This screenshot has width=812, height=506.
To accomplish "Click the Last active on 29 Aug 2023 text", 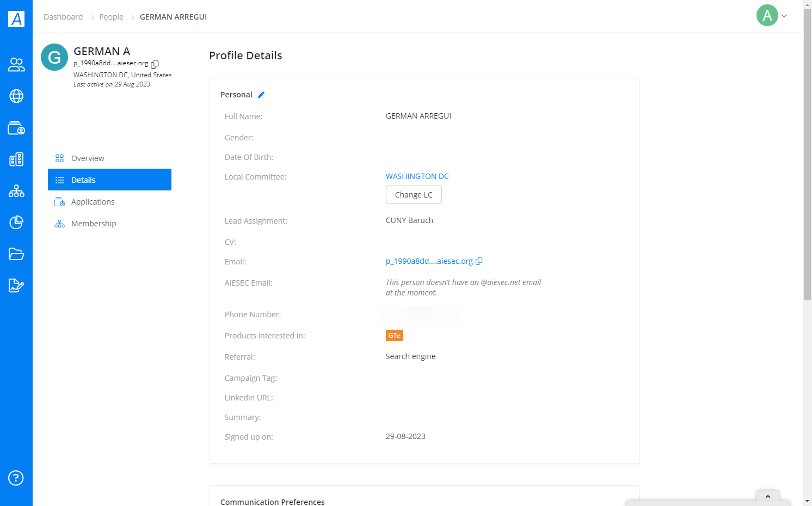I will pyautogui.click(x=112, y=84).
